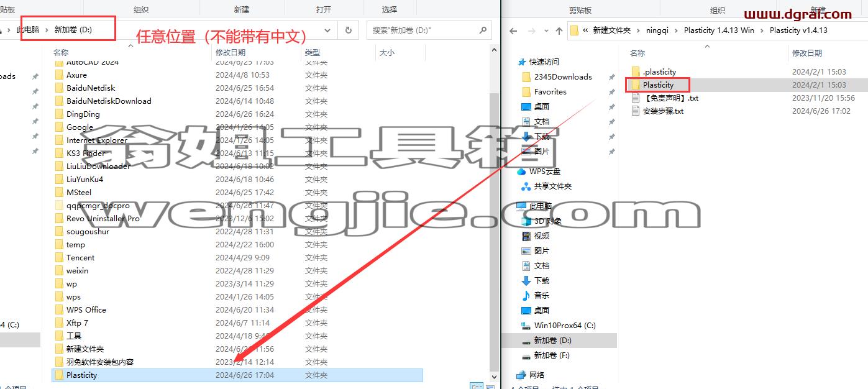This screenshot has height=389, width=868.
Task: Sort left list by 名称 column
Action: pyautogui.click(x=61, y=53)
